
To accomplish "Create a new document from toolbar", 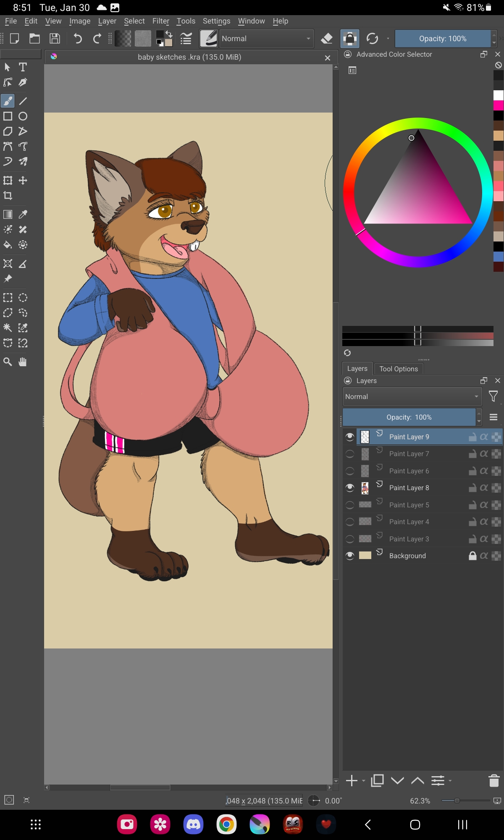I will pyautogui.click(x=14, y=39).
